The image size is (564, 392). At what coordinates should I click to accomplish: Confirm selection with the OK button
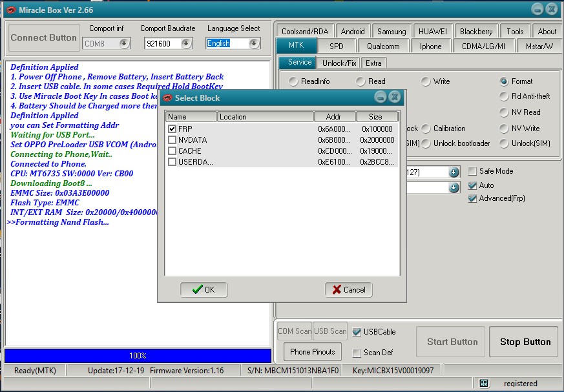204,289
